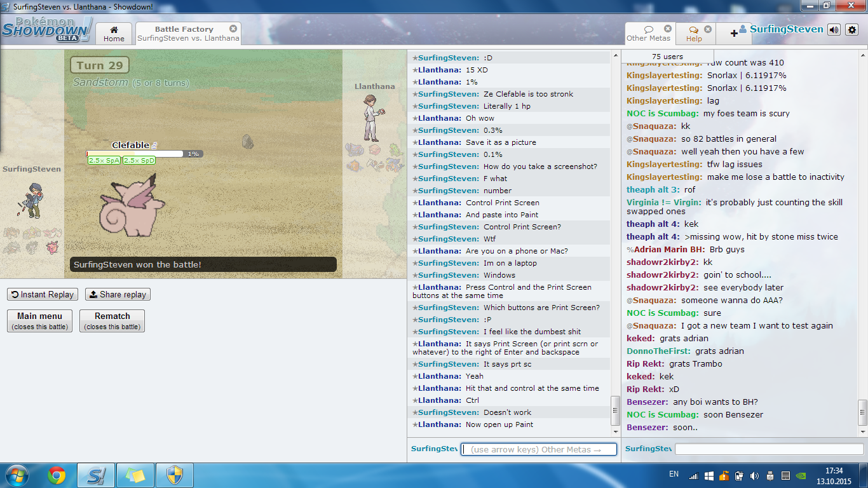Click the touchpad tray icon
This screenshot has height=488, width=868.
tap(785, 475)
